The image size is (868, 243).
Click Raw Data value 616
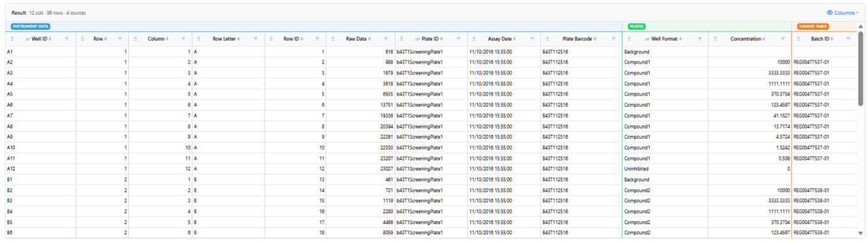point(389,51)
